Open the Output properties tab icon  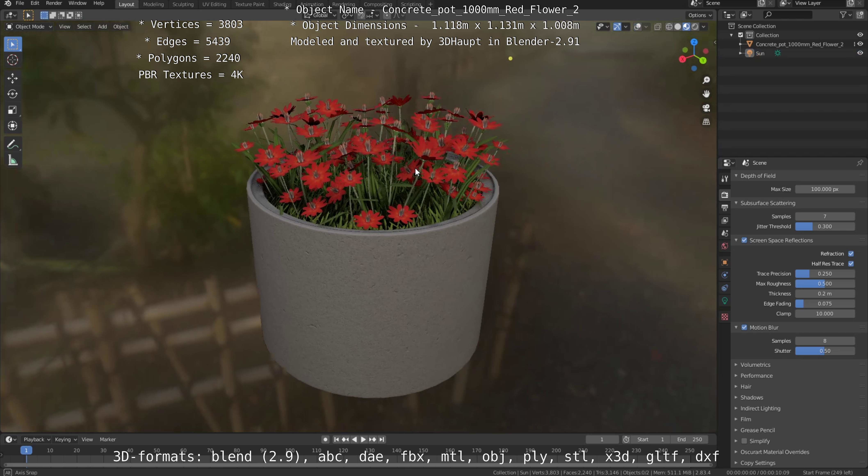coord(725,208)
